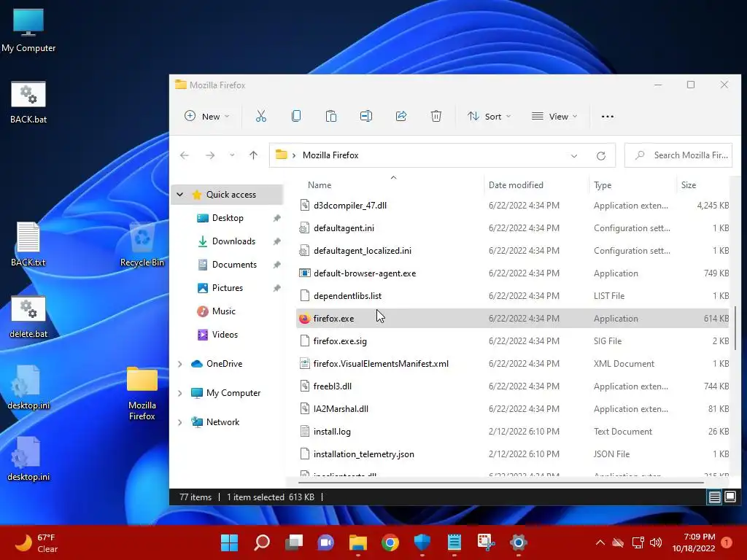This screenshot has height=560, width=747.
Task: Open recent locations dropdown arrow
Action: (232, 155)
